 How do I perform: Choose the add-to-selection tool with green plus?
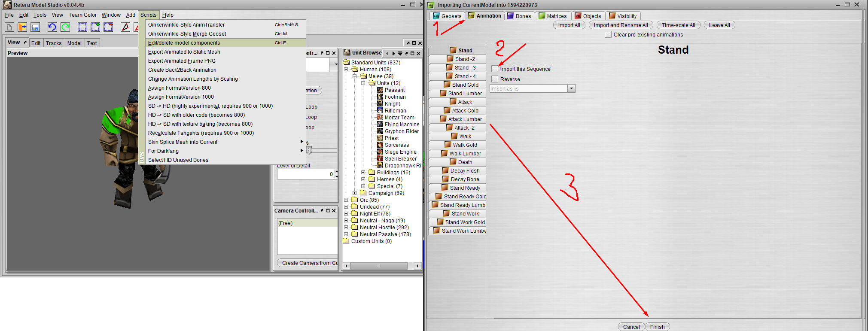point(95,27)
